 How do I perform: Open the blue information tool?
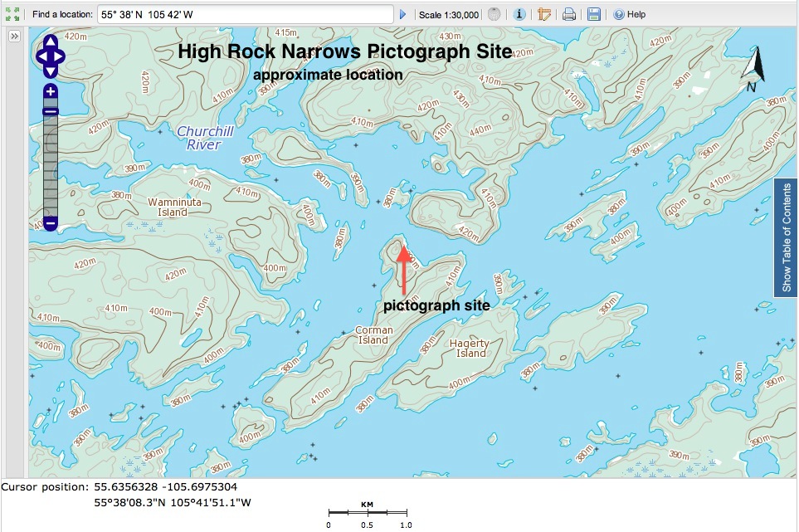click(519, 14)
